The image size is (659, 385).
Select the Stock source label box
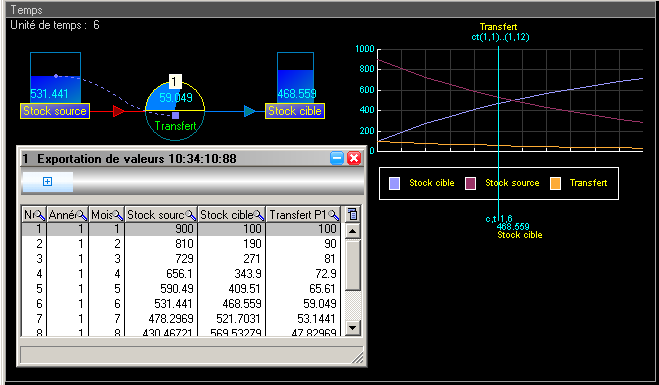coord(55,111)
